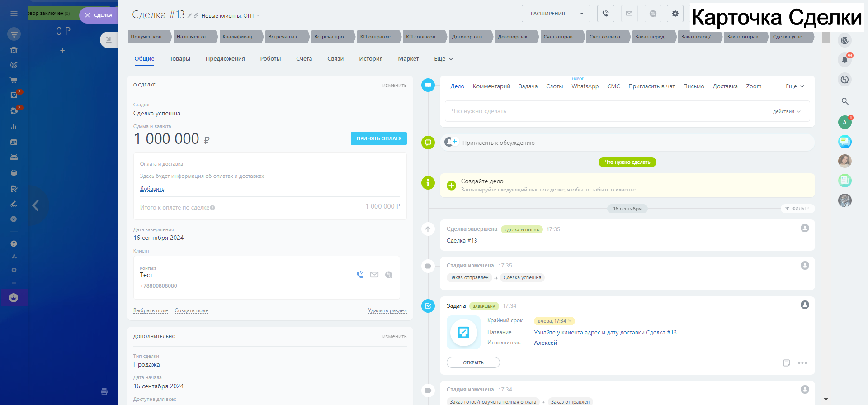Expand the Еще tabs dropdown

[443, 59]
